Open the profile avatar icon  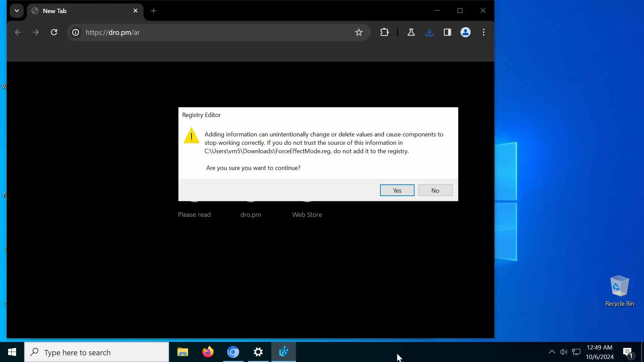point(465,33)
